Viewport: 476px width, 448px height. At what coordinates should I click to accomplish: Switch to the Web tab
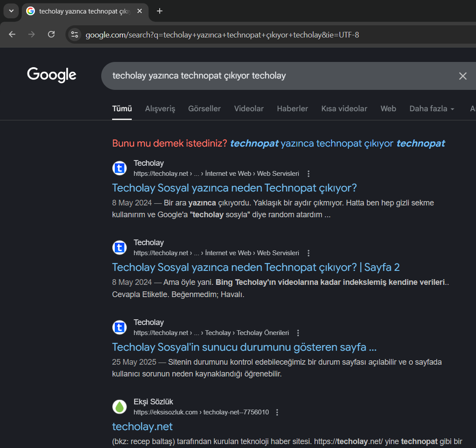coord(388,109)
